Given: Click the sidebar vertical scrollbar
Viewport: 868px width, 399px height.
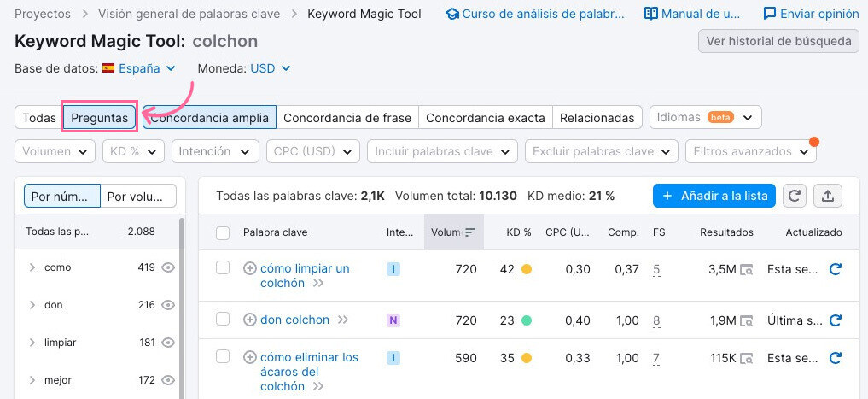Looking at the screenshot, I should pyautogui.click(x=182, y=308).
